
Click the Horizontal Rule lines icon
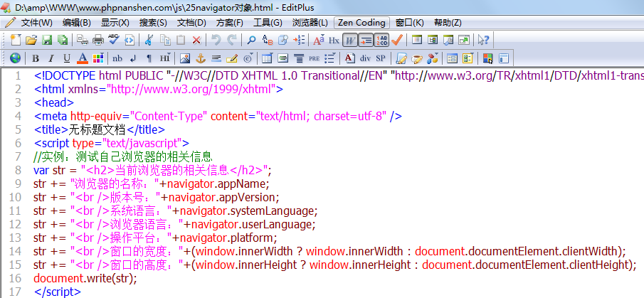[216, 58]
